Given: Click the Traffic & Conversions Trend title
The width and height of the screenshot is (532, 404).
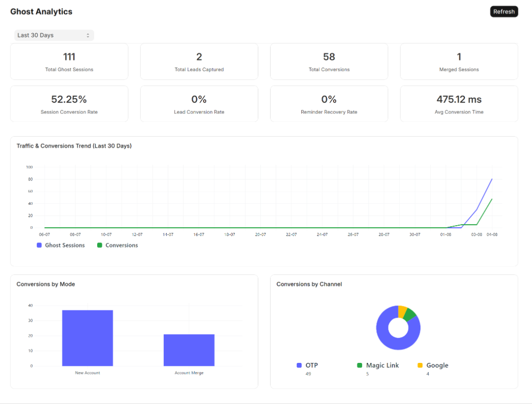Looking at the screenshot, I should pyautogui.click(x=74, y=146).
